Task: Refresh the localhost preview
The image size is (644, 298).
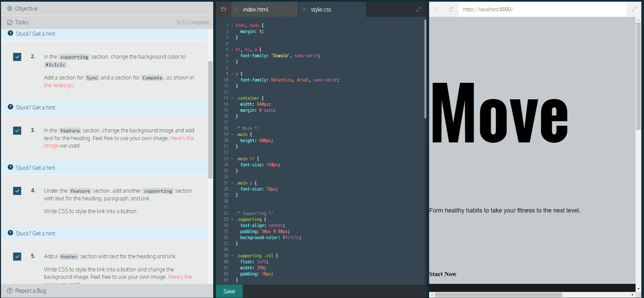Action: 451,9
